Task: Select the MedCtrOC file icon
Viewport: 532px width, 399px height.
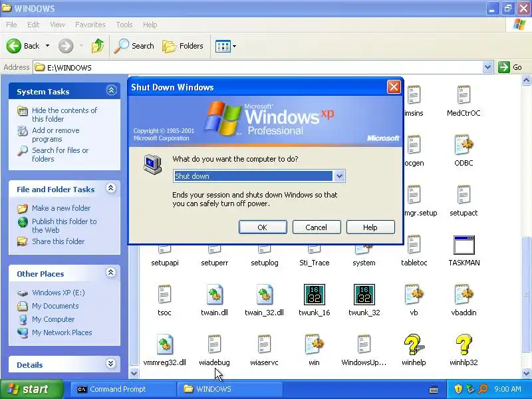Action: [464, 94]
